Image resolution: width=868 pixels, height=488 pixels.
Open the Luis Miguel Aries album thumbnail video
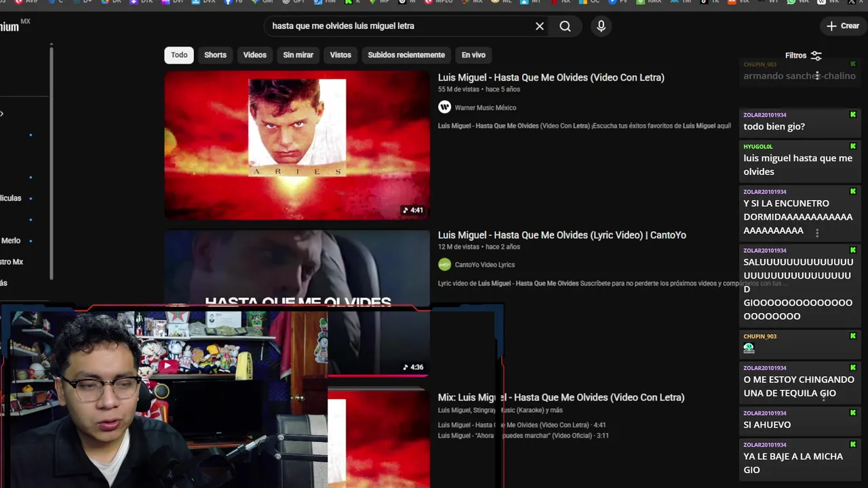(297, 145)
